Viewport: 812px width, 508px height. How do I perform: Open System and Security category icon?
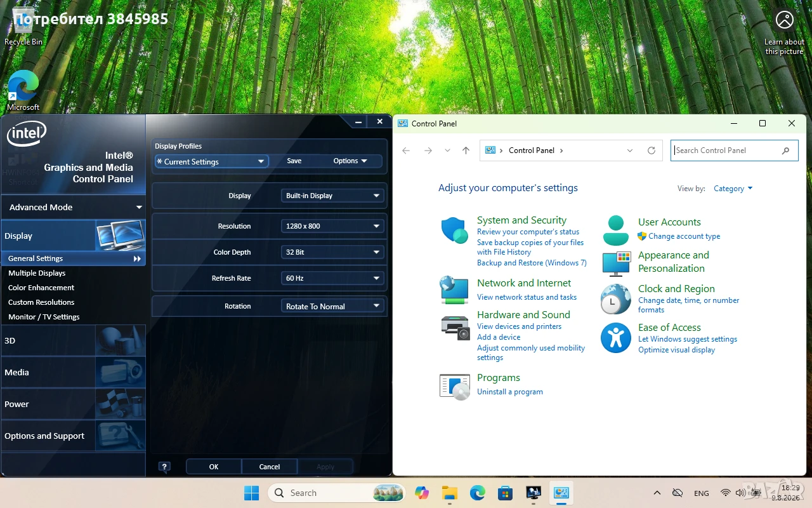point(454,230)
